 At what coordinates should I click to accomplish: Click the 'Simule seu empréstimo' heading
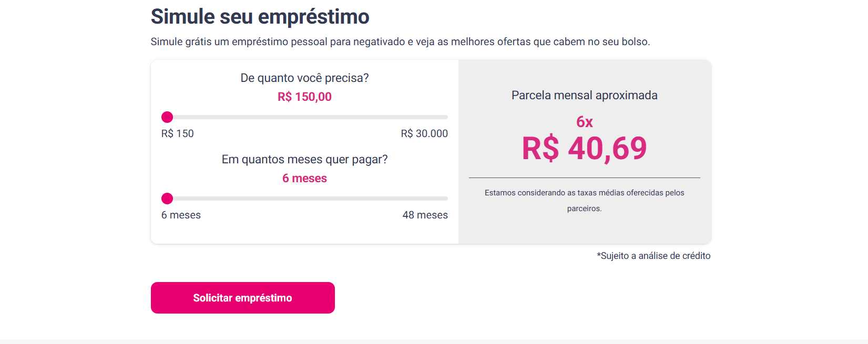click(260, 17)
